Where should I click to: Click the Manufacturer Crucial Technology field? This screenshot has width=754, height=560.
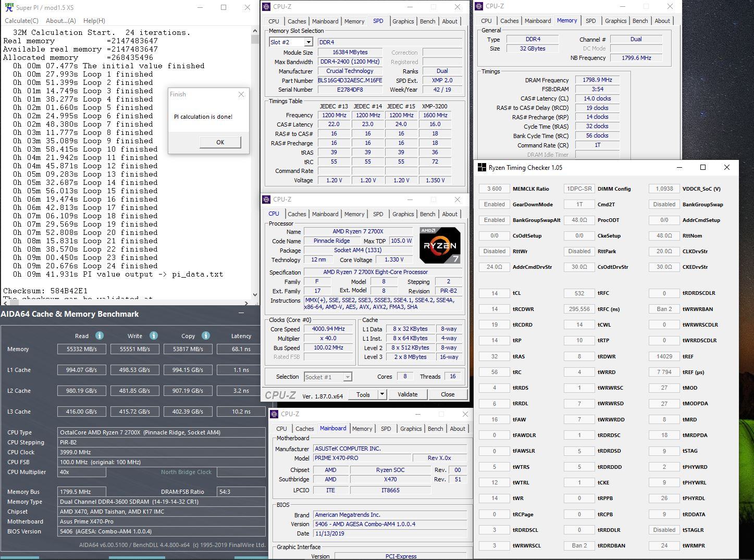(350, 71)
